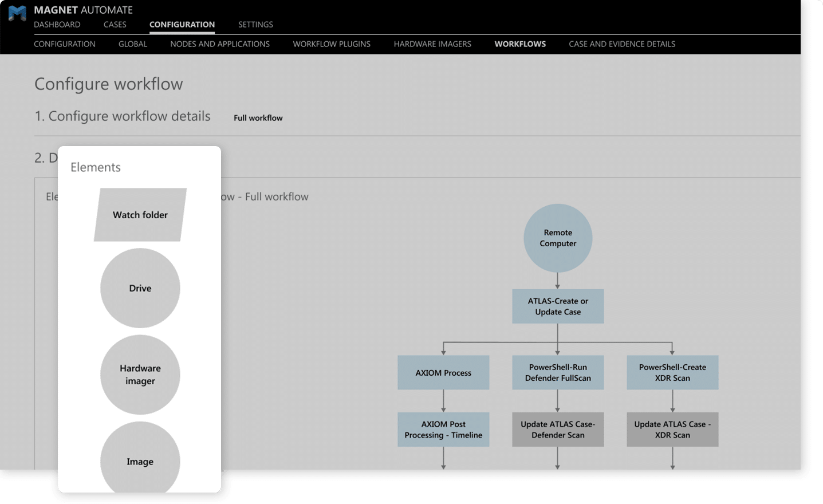Click the Magnet Automate logo icon
The image size is (823, 504).
17,13
